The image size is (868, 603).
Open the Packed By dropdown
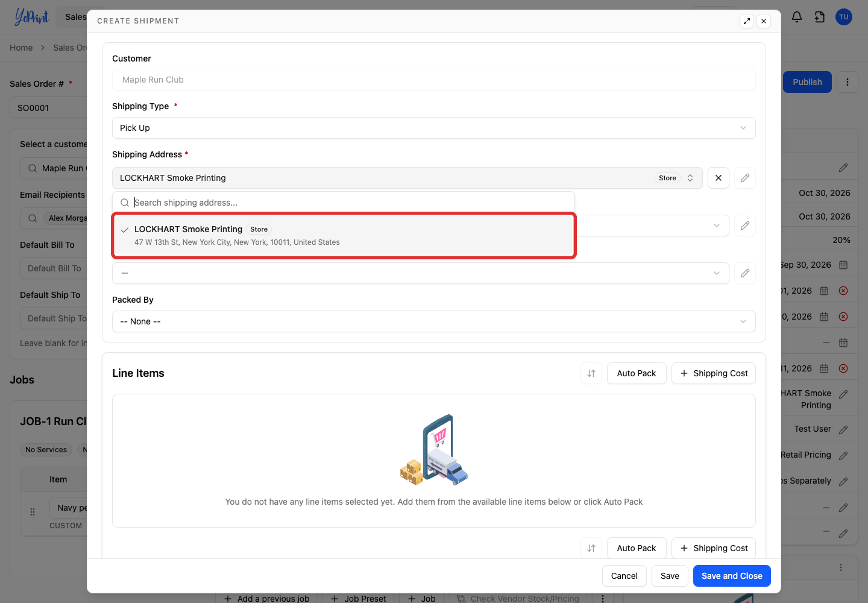tap(434, 321)
